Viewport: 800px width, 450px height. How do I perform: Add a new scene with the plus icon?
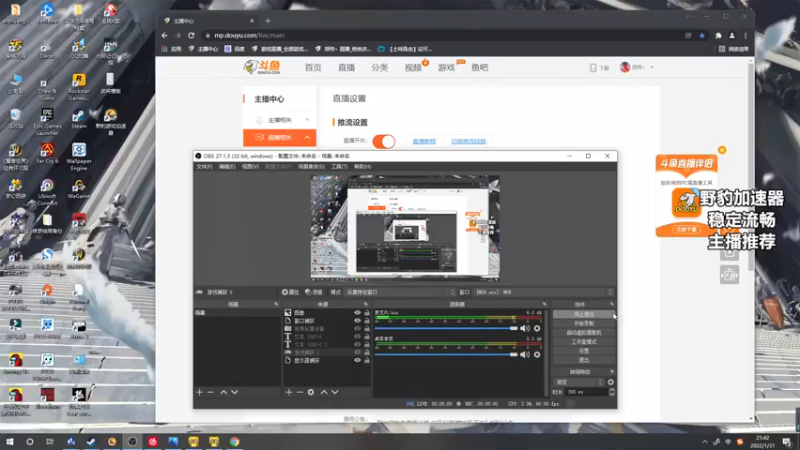coord(199,392)
